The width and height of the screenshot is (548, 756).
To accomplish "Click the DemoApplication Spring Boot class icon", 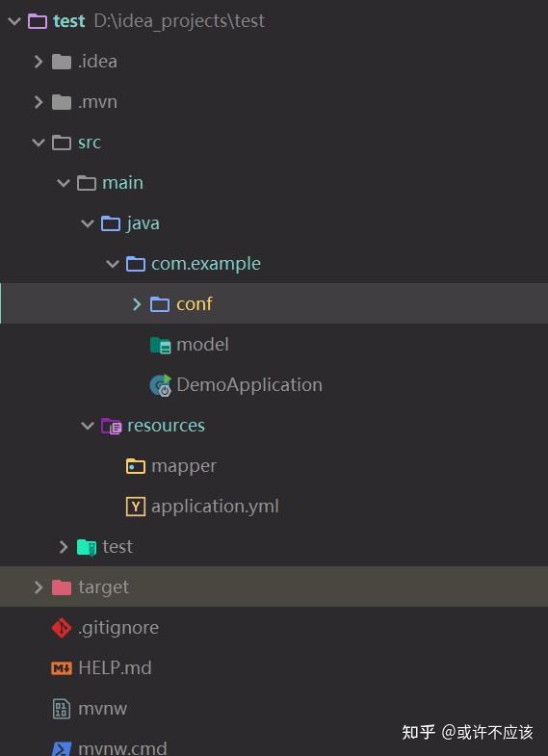I will pos(161,385).
